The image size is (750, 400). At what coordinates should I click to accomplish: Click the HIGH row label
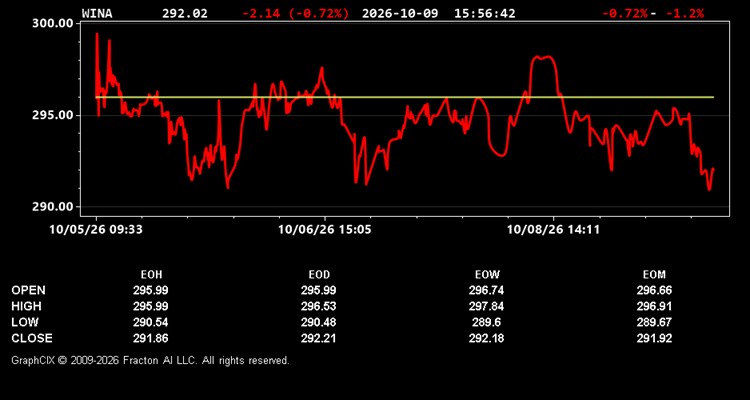pyautogui.click(x=26, y=306)
